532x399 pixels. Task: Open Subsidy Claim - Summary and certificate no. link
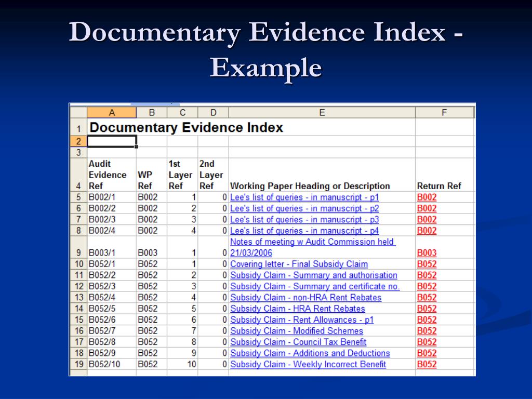click(x=315, y=286)
